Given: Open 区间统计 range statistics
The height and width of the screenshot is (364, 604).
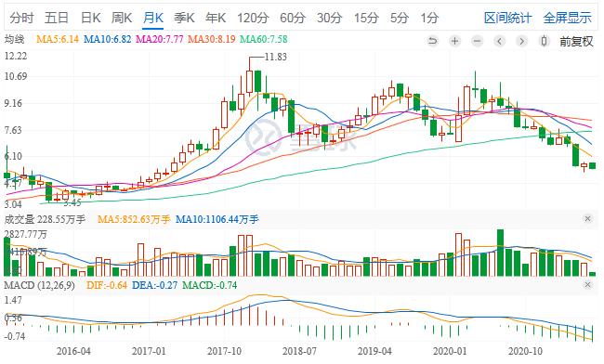Looking at the screenshot, I should point(507,18).
